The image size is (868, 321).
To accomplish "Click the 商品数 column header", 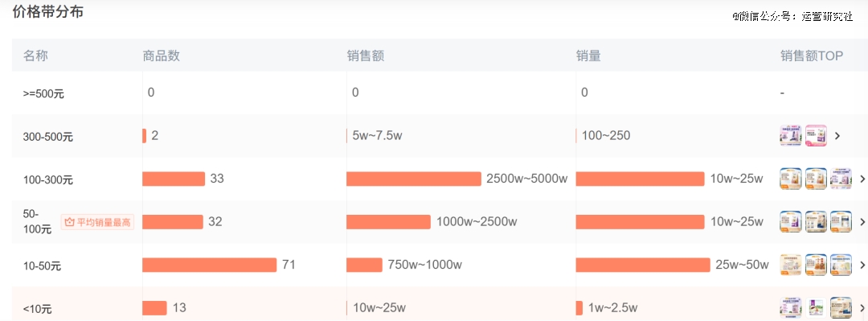I will click(x=161, y=56).
